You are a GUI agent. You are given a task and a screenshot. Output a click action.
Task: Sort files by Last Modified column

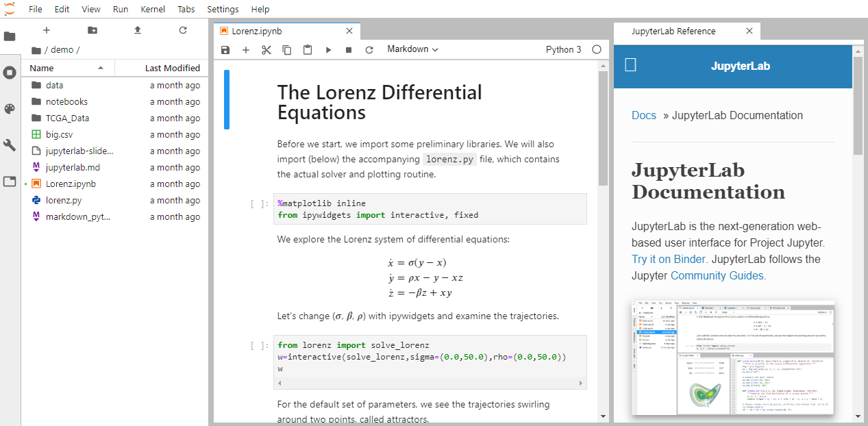click(x=162, y=68)
